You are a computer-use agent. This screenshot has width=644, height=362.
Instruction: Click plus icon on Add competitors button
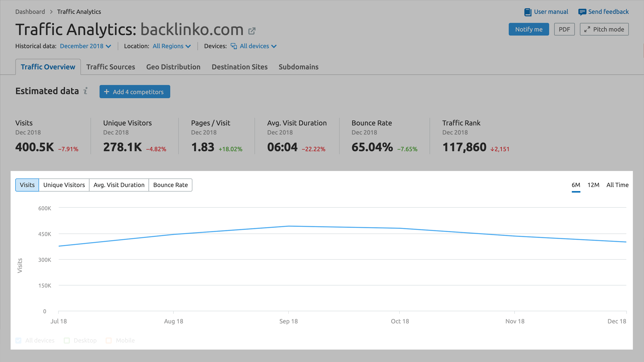[106, 92]
